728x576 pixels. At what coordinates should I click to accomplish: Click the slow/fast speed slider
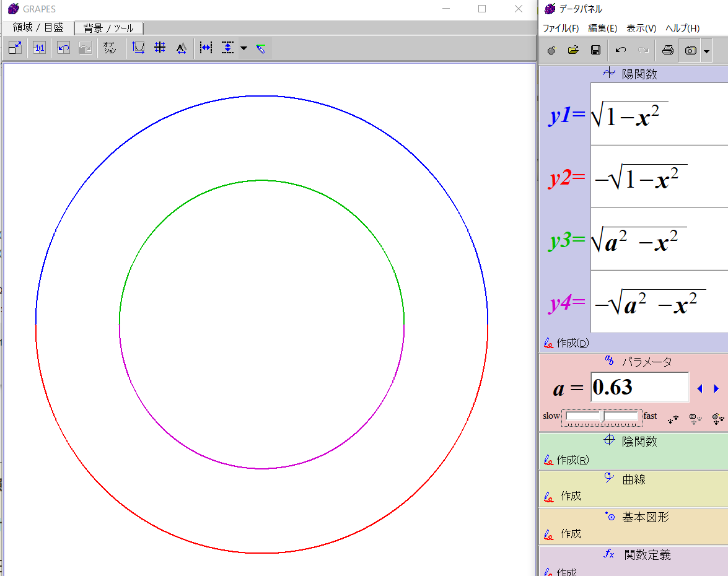(602, 417)
